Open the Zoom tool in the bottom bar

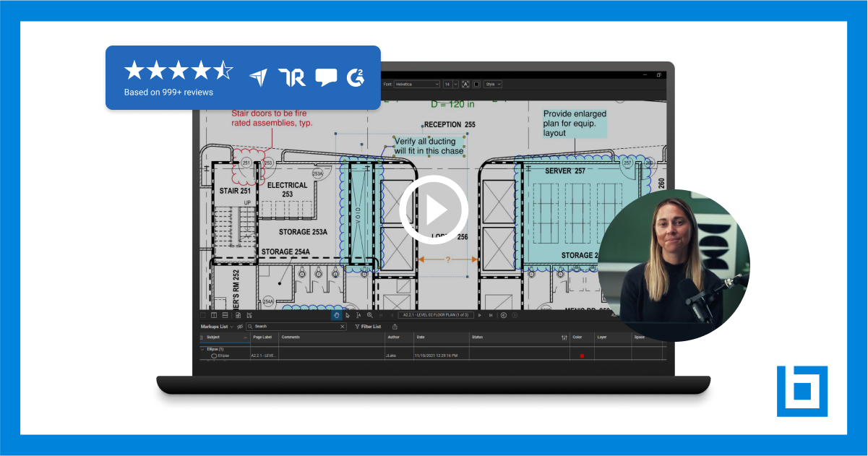370,315
